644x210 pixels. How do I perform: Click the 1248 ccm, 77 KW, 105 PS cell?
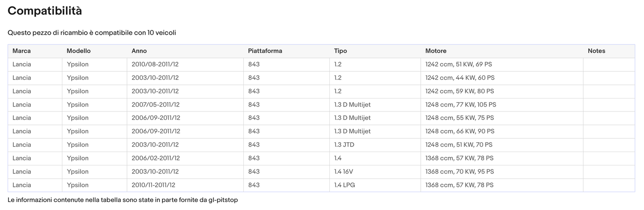(460, 105)
